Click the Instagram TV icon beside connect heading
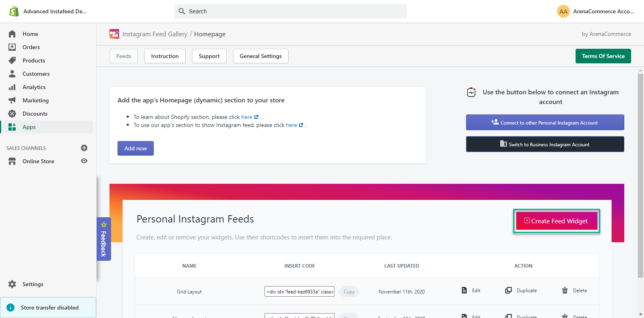 click(471, 92)
